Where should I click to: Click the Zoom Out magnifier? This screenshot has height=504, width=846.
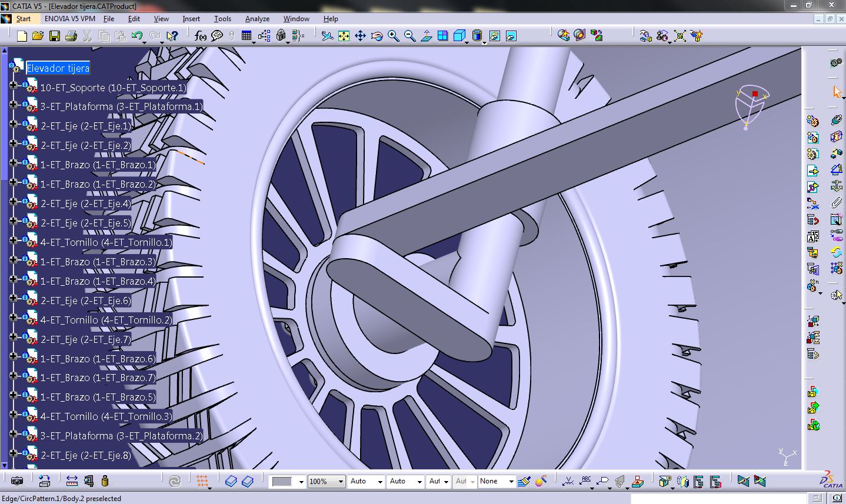pos(410,36)
